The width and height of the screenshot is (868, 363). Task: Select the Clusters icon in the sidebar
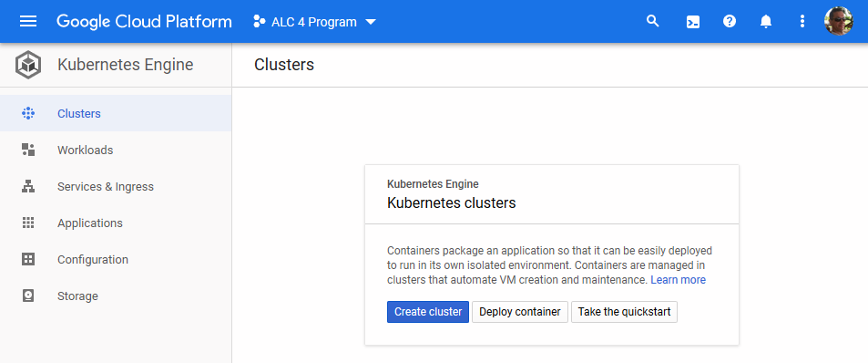pos(28,114)
